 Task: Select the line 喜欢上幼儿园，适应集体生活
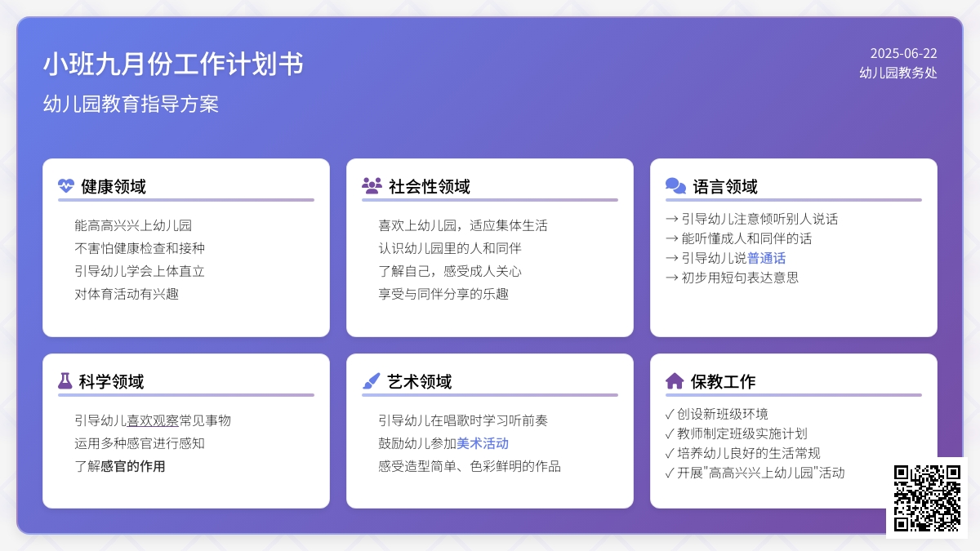pyautogui.click(x=463, y=225)
